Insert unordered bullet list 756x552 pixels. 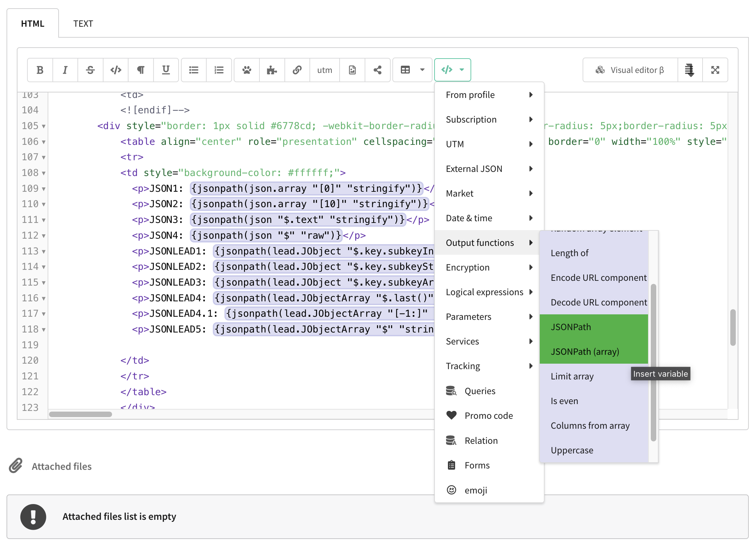[x=194, y=70]
